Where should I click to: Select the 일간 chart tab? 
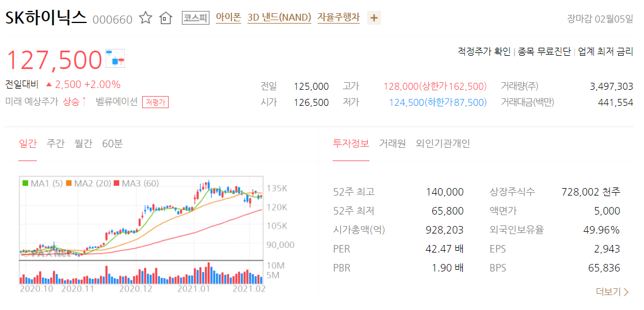coord(28,144)
